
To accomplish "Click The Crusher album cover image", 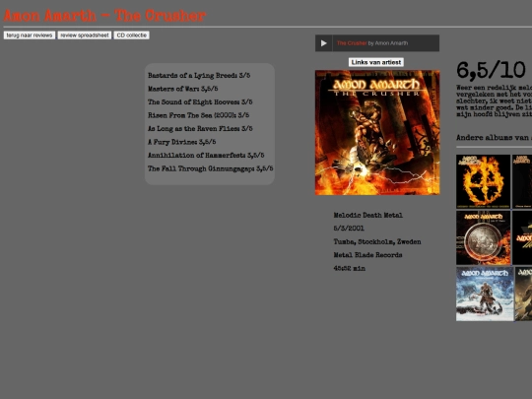I will [x=377, y=133].
